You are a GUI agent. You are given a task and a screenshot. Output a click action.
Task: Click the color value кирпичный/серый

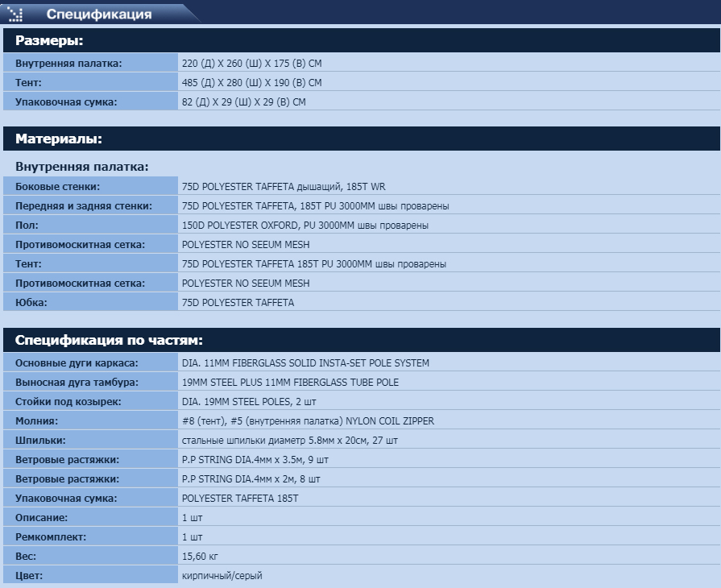click(222, 576)
